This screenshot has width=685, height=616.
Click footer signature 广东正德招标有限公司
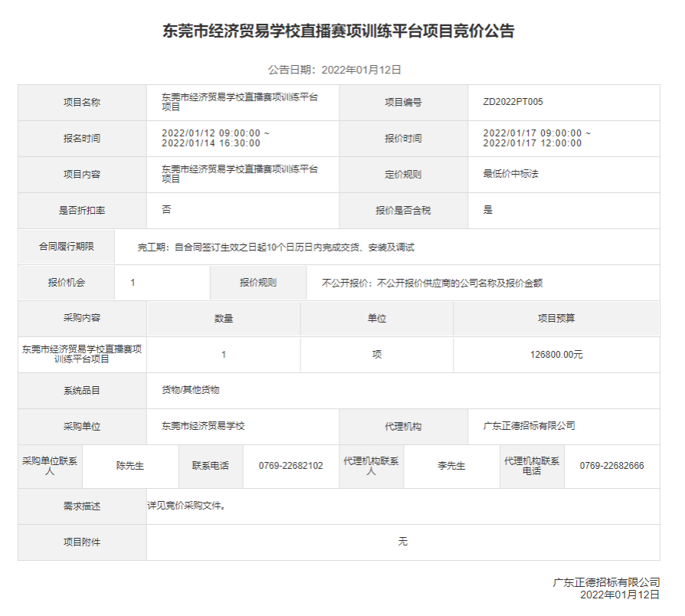[x=606, y=582]
